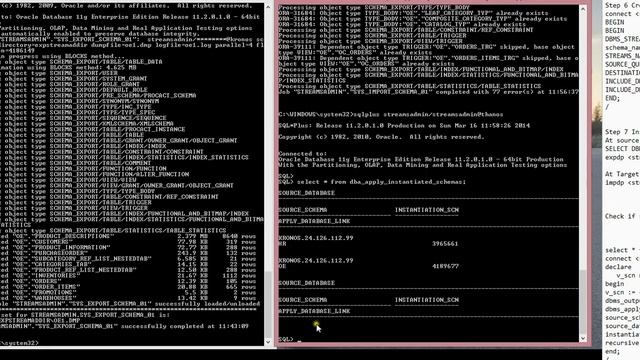Click 'SCHEMA_EXPORT/TABLE/STATISTICS/TABLE_STATISTICS' in the right console
Viewport: 640px width, 360px height.
pyautogui.click(x=453, y=86)
